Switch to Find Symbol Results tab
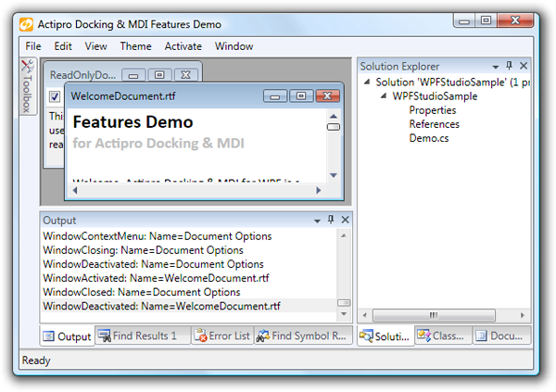 point(304,335)
